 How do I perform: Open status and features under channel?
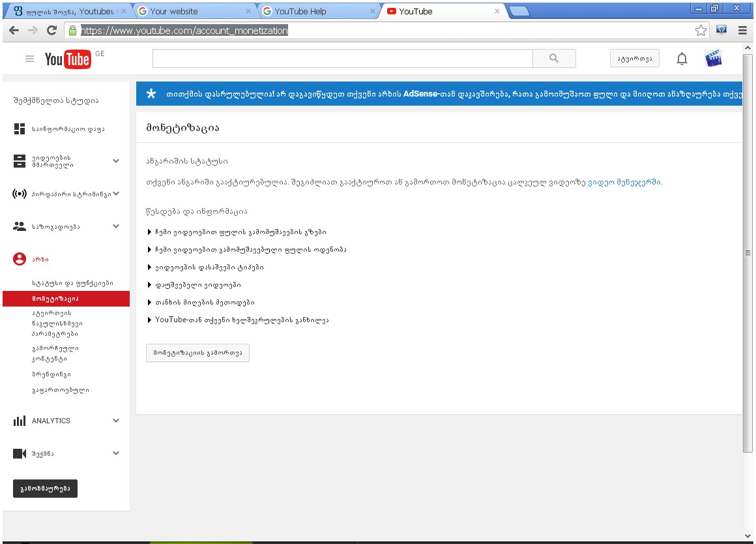73,283
